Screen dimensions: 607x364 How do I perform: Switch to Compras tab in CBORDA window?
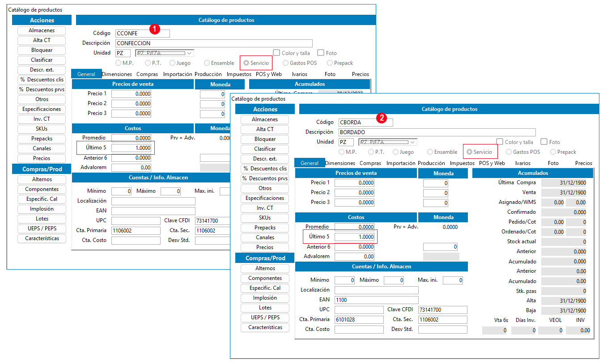[370, 163]
